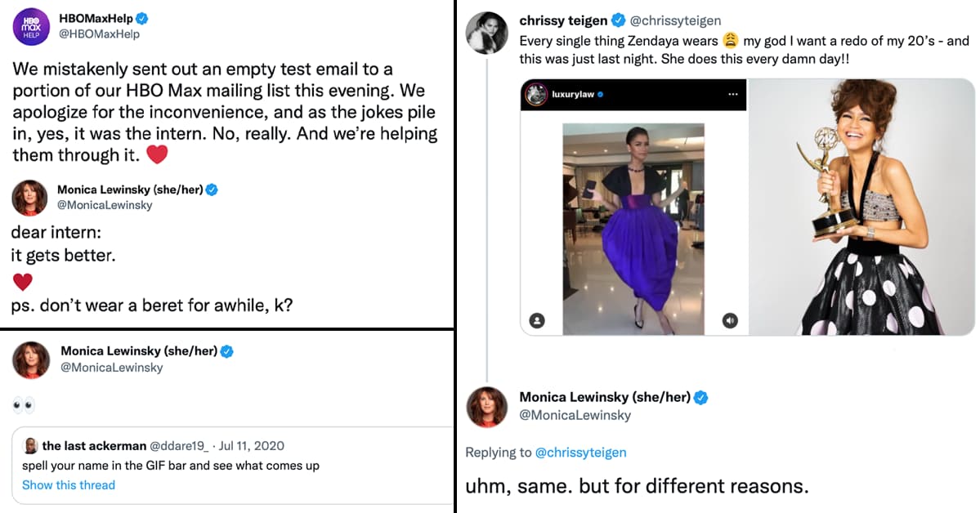Viewport: 980px width, 513px height.
Task: Click the verified badge beside chrissy teigen's name
Action: 620,20
